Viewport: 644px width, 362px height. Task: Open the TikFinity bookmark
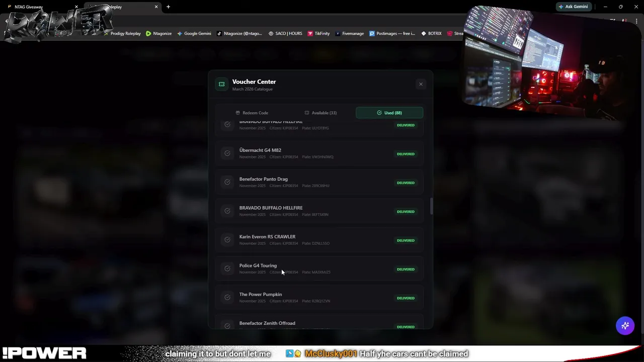tap(318, 34)
